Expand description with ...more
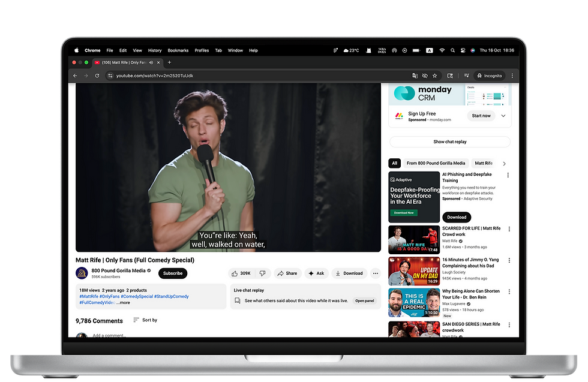Screen dimensions: 588x382 (124, 302)
